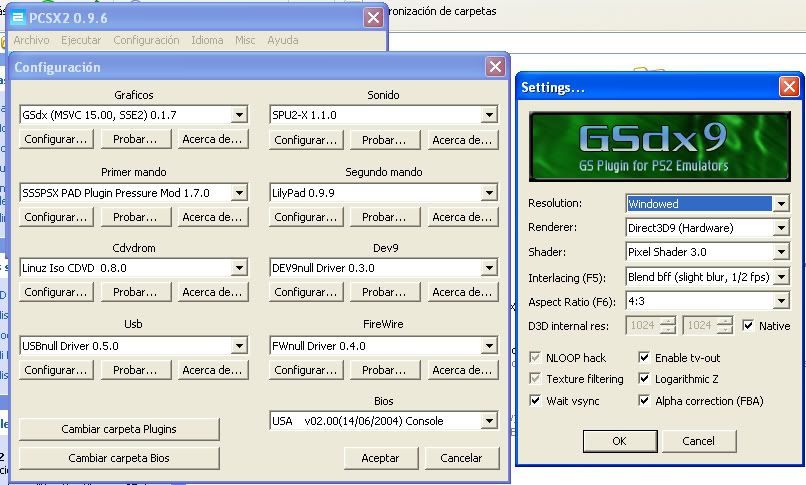
Task: Click Cancelar in Configuración dialog
Action: tap(462, 458)
